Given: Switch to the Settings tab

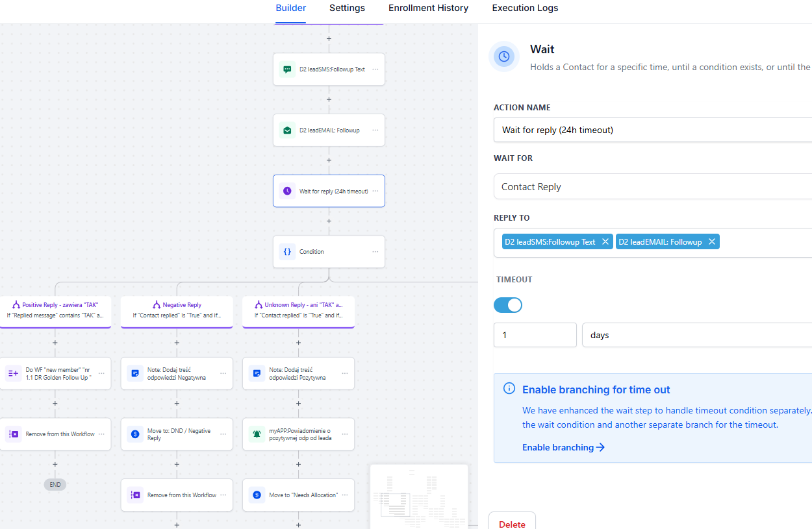Looking at the screenshot, I should [x=347, y=8].
